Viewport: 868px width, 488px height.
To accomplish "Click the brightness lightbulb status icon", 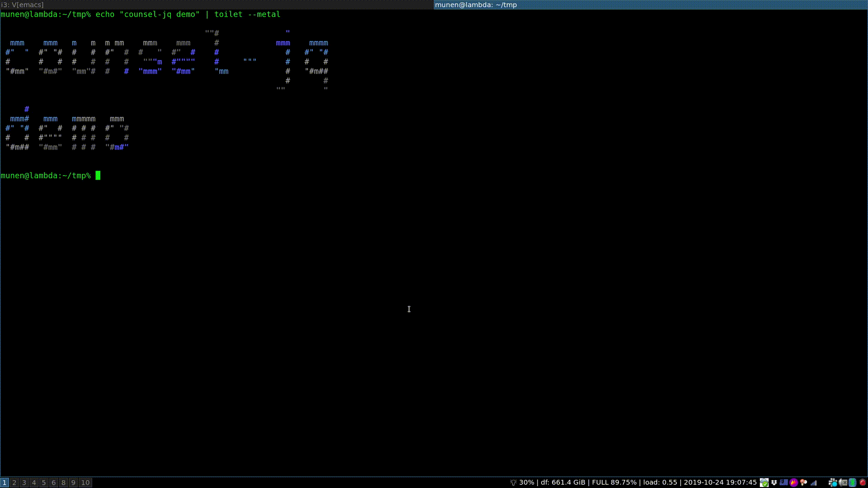I will click(513, 483).
